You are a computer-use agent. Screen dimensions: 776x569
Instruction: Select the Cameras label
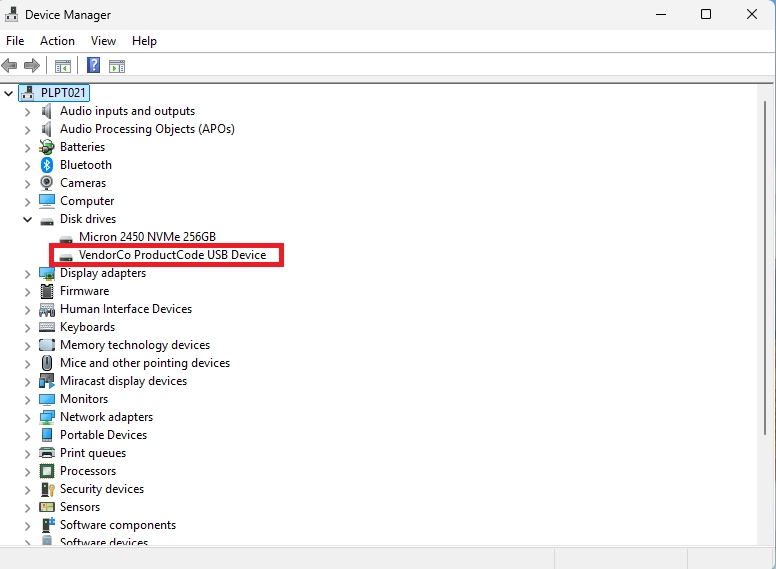(x=83, y=183)
